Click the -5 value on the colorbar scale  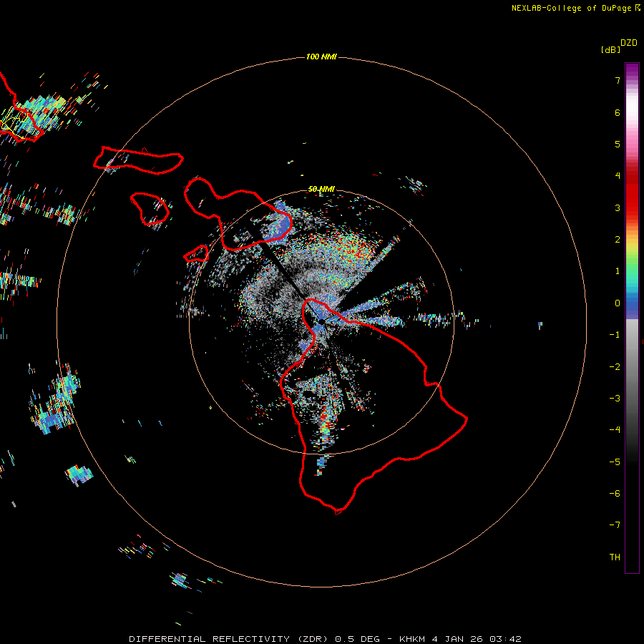pos(615,462)
